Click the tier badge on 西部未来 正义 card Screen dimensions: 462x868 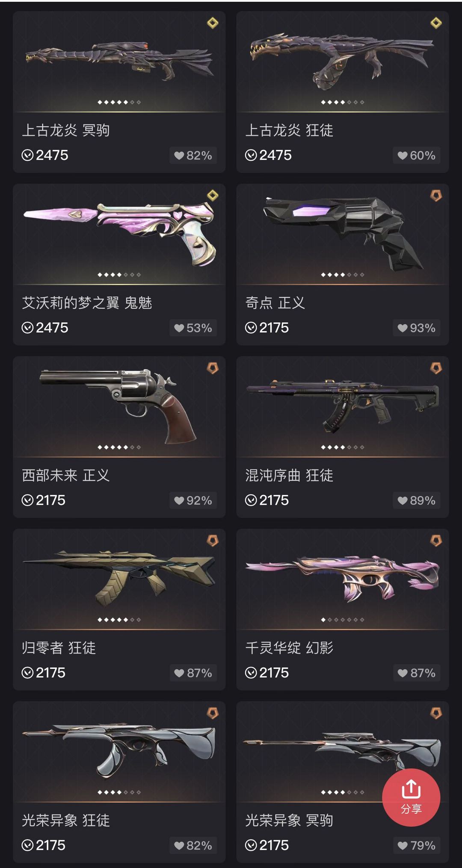pyautogui.click(x=213, y=368)
